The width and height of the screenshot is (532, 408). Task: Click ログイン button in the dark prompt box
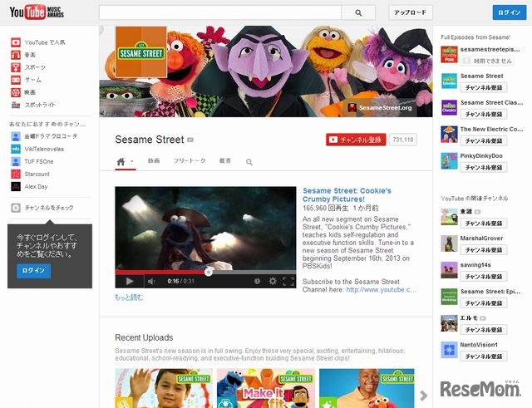coord(33,271)
